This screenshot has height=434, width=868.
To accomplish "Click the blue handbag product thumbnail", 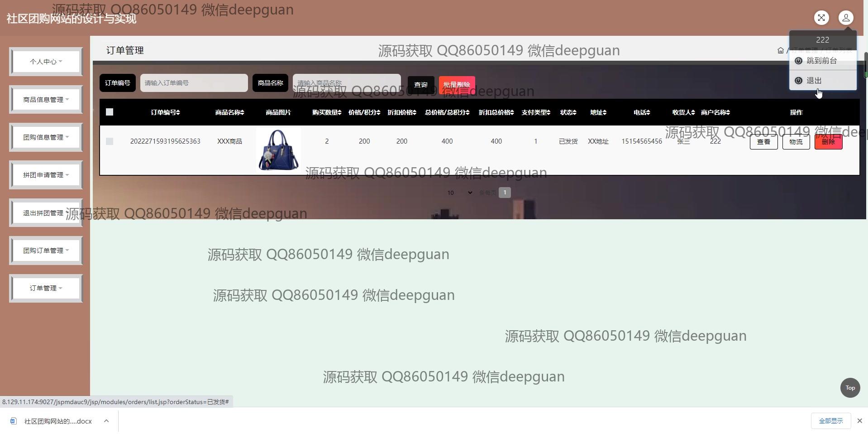I will 278,149.
